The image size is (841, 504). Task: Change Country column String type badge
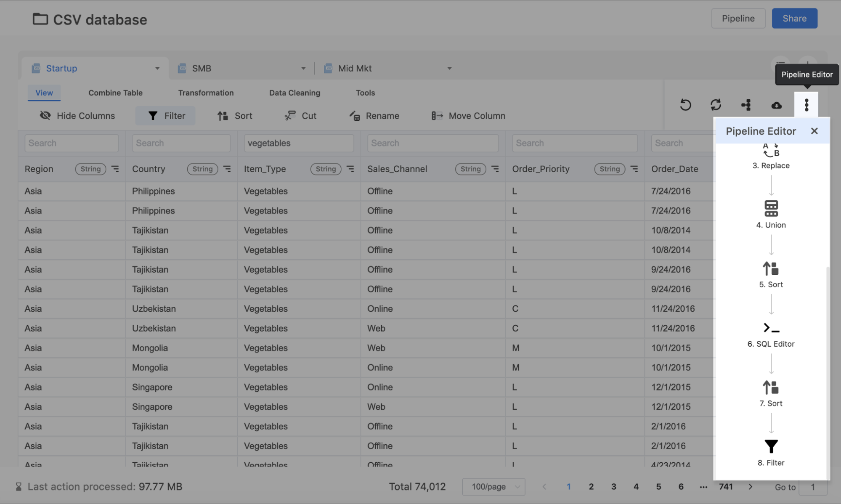[x=202, y=169]
